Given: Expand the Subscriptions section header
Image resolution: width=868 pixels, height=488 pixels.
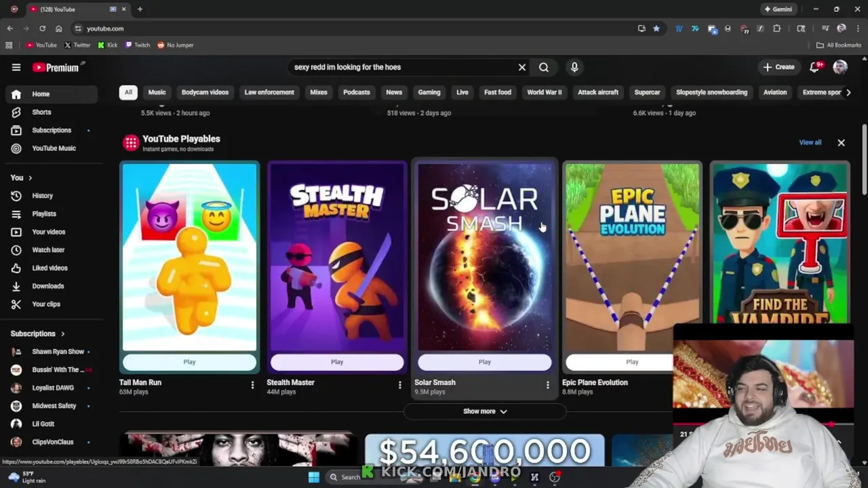Looking at the screenshot, I should pyautogui.click(x=38, y=333).
